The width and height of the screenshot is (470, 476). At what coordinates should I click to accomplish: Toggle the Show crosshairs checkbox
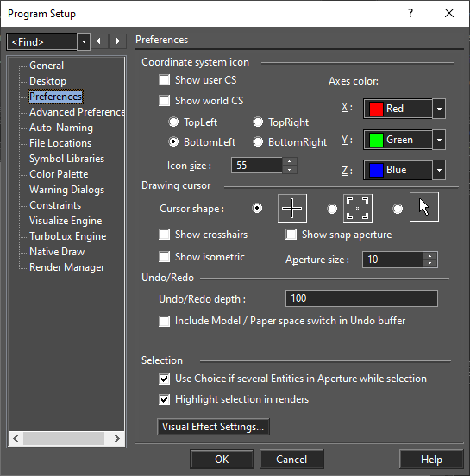pyautogui.click(x=164, y=235)
